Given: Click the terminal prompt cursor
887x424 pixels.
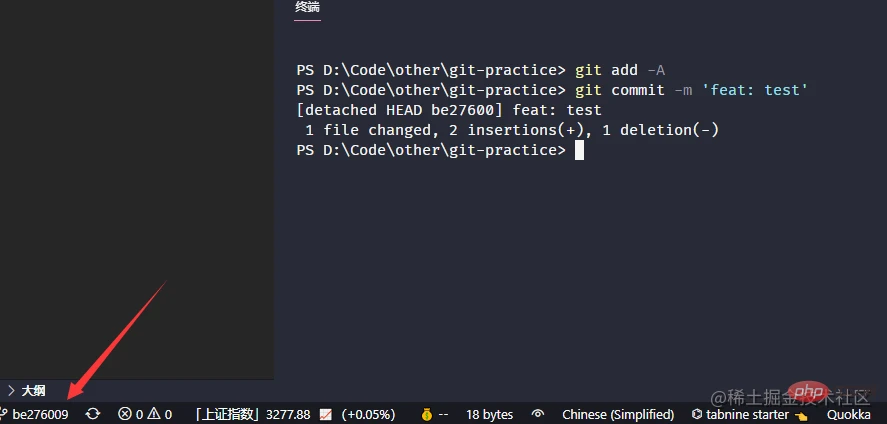Looking at the screenshot, I should click(x=578, y=150).
